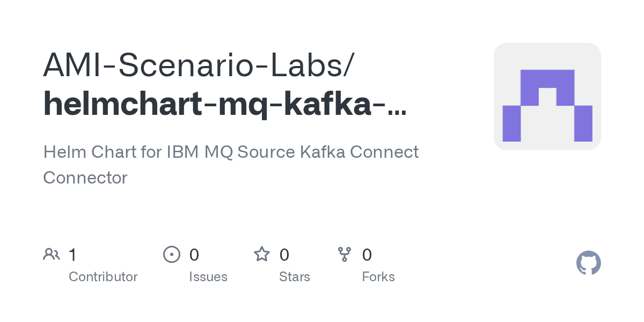Open the purple identicon avatar

coord(547,97)
